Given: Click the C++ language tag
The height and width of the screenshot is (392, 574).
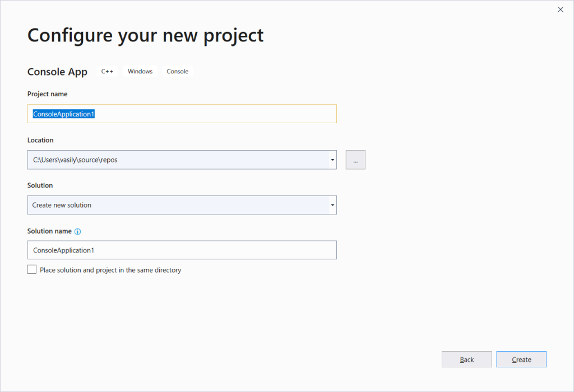Looking at the screenshot, I should (x=107, y=72).
